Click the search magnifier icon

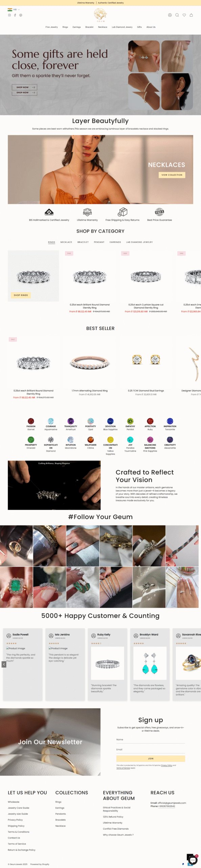point(177,15)
